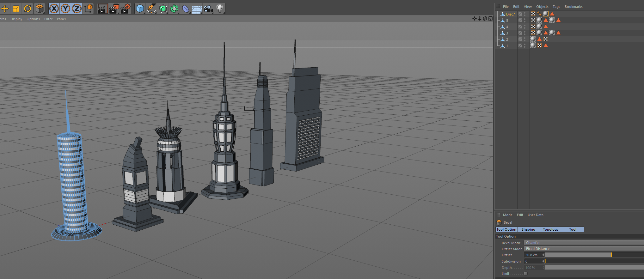Viewport: 644px width, 279px height.
Task: Click the material tag on object 2
Action: coord(533,39)
